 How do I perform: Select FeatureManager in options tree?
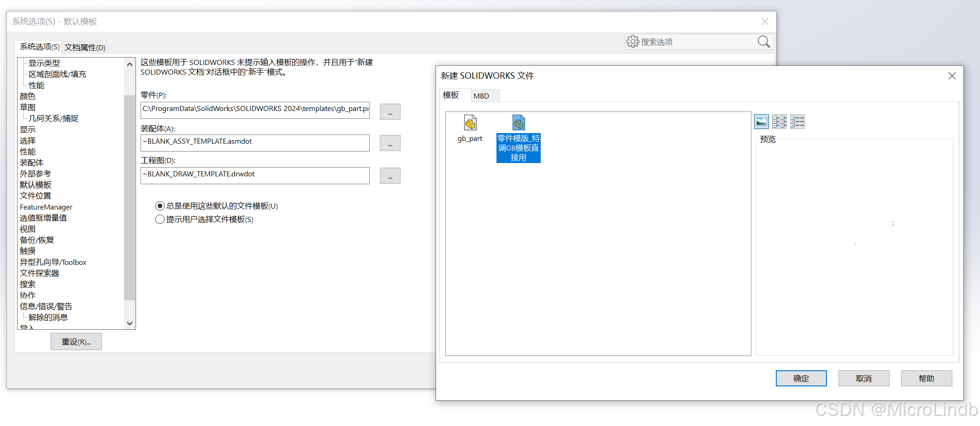point(46,207)
